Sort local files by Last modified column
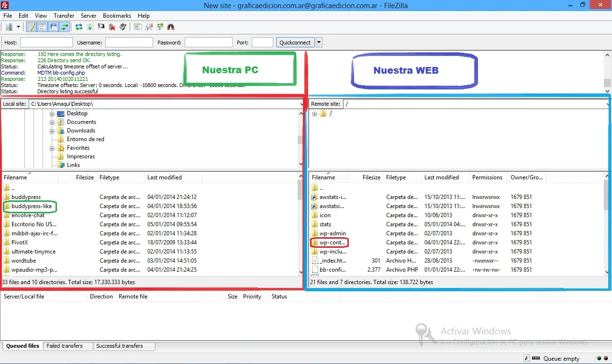This screenshot has height=364, width=612. (173, 177)
